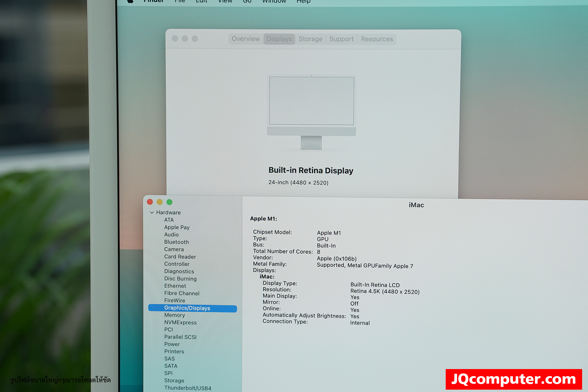Screen dimensions: 588x392
Task: Zoom System Information with green button
Action: coord(169,202)
